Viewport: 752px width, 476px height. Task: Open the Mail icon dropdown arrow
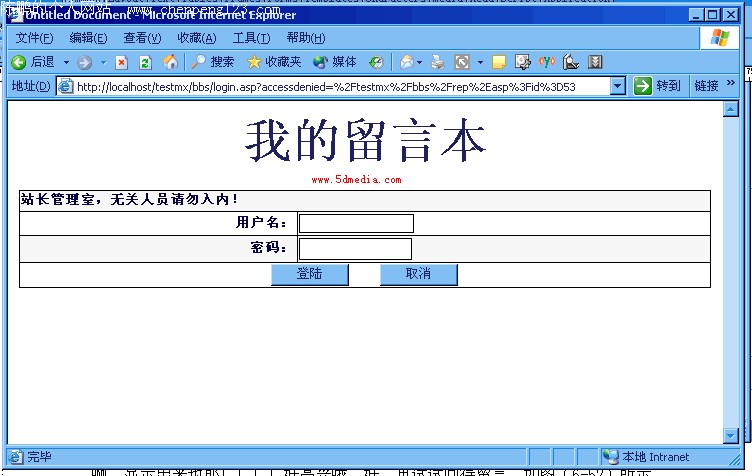420,62
